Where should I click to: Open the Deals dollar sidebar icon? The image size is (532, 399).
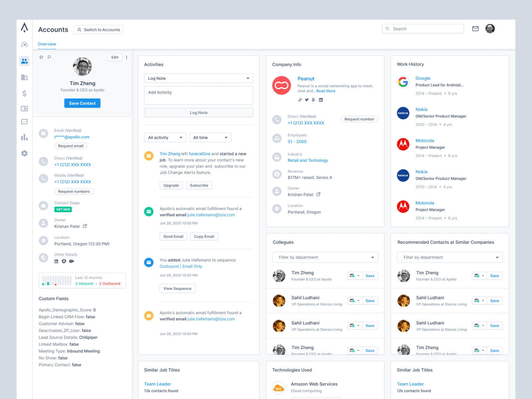(24, 93)
